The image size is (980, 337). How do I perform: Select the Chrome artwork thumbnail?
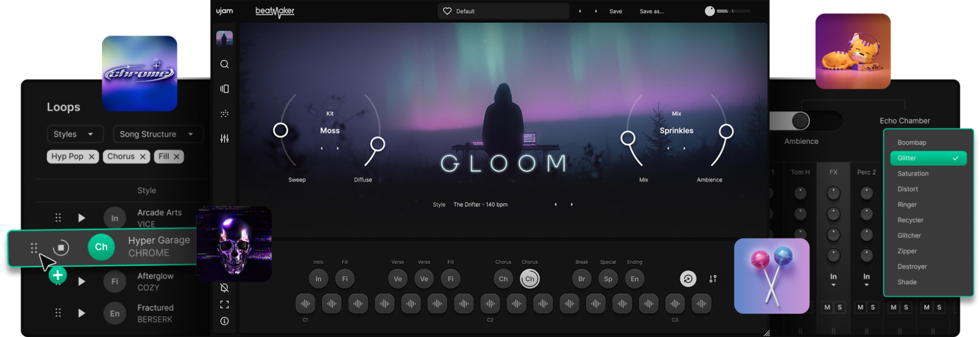139,74
